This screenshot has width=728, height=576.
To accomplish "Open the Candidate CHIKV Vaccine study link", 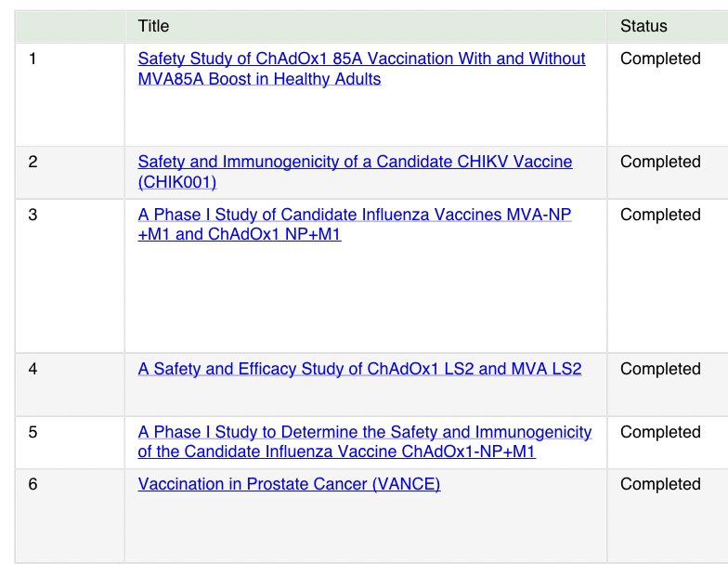I will click(x=355, y=172).
